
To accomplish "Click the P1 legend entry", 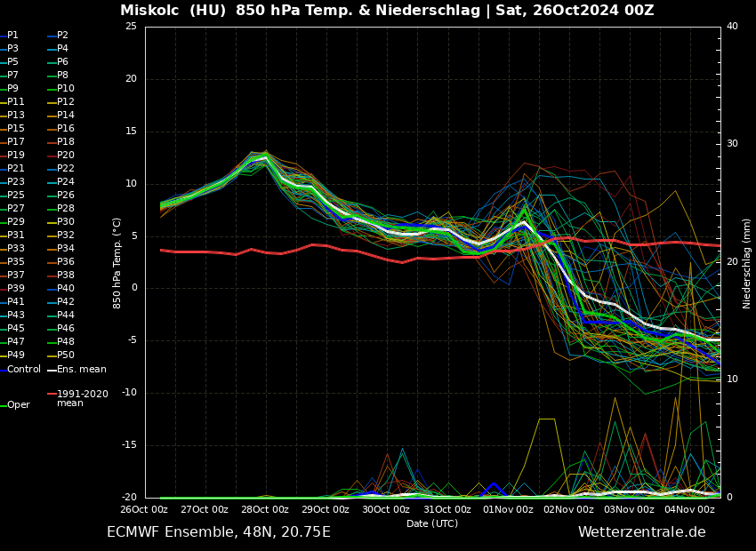I will (x=12, y=36).
